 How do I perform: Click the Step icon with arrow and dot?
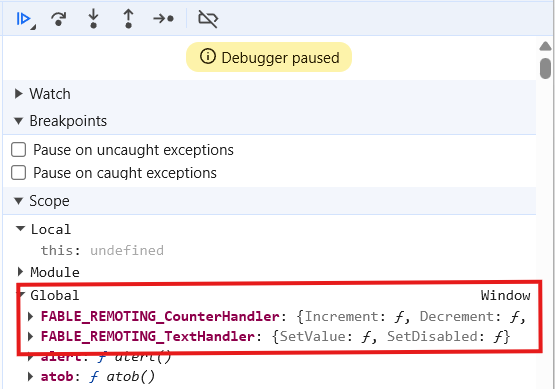tap(163, 18)
